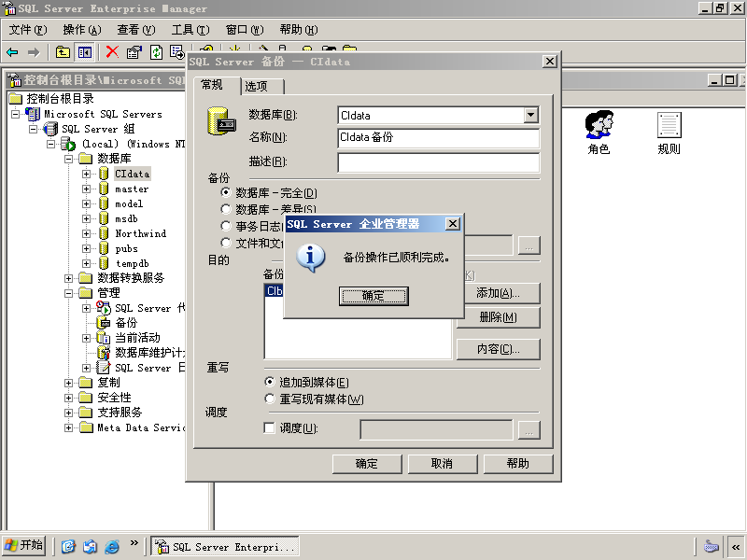Select the model database in tree
This screenshot has height=560, width=747.
click(x=129, y=203)
